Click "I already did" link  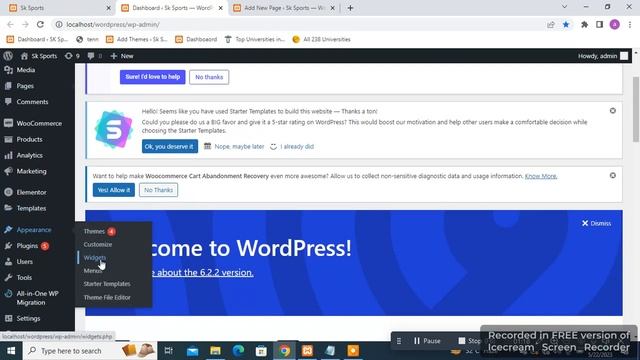coord(297,147)
